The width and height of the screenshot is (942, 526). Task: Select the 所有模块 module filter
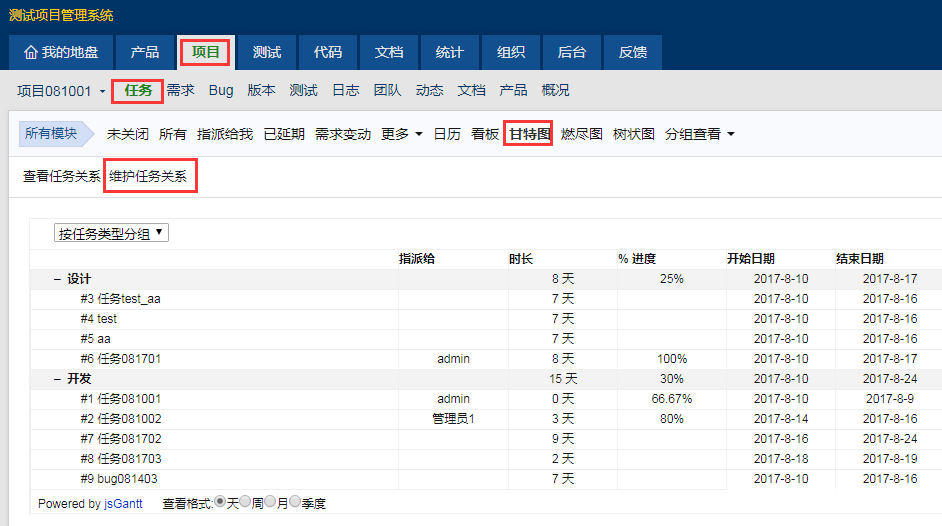(51, 134)
